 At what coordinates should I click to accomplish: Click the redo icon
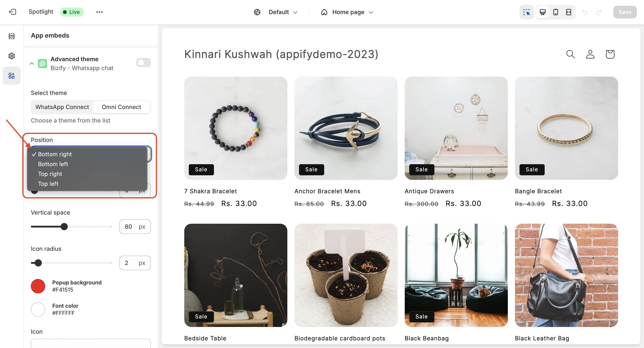[599, 12]
